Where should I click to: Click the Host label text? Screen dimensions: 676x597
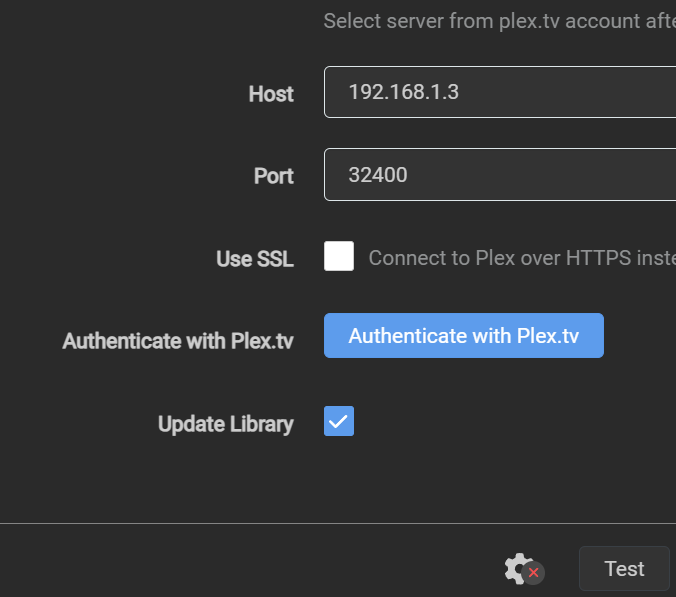click(271, 94)
